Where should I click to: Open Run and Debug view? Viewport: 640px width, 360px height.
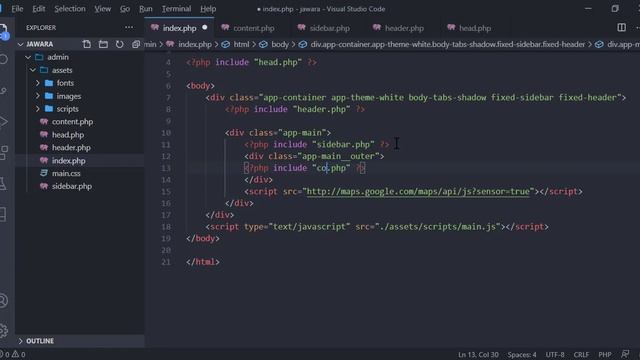tap(3, 122)
